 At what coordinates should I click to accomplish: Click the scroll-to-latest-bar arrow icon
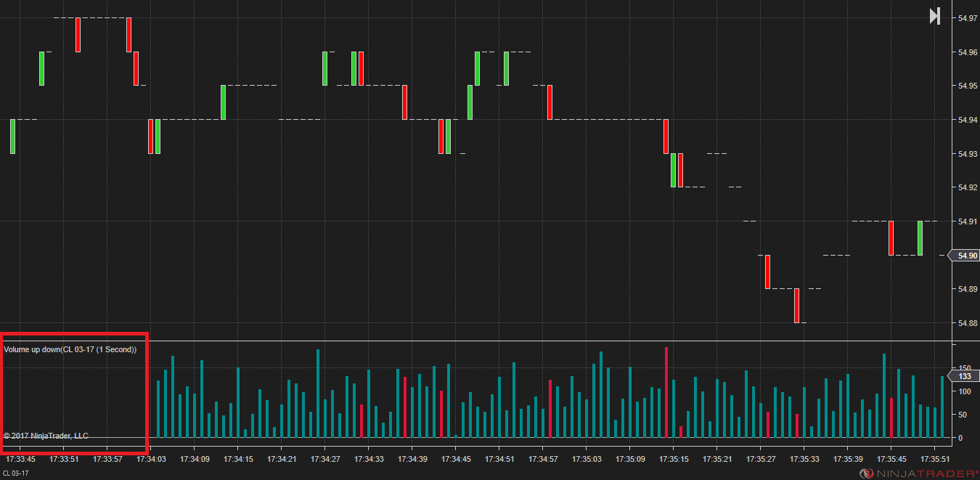coord(935,16)
